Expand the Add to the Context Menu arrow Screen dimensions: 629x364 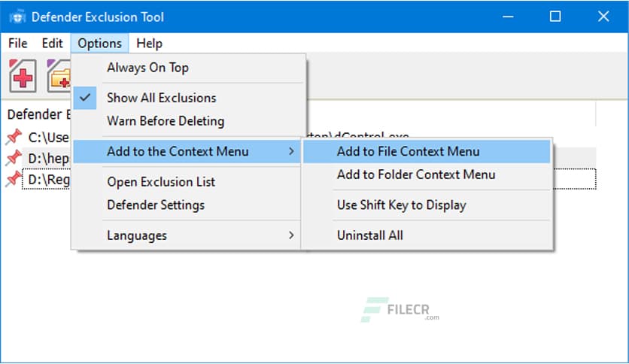(292, 151)
